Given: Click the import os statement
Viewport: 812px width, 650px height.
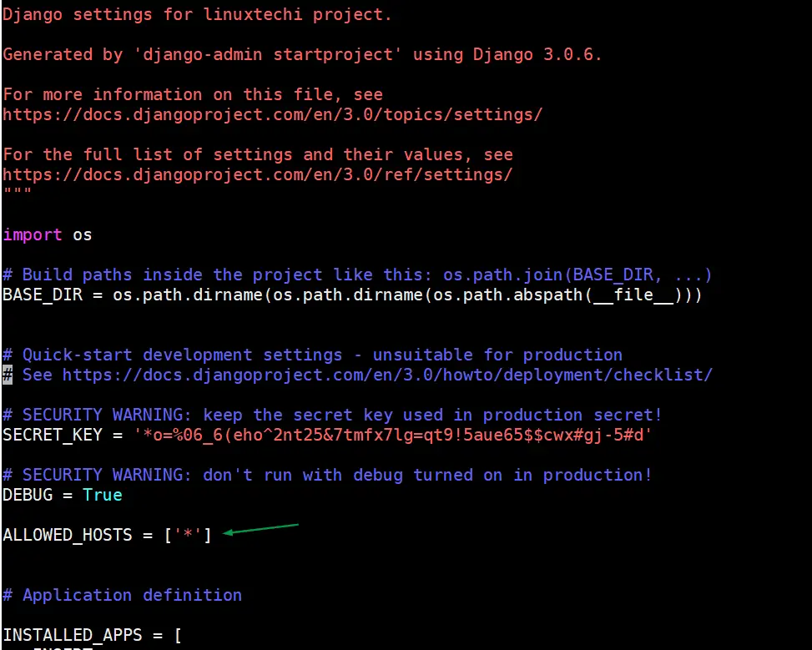Looking at the screenshot, I should coord(46,234).
